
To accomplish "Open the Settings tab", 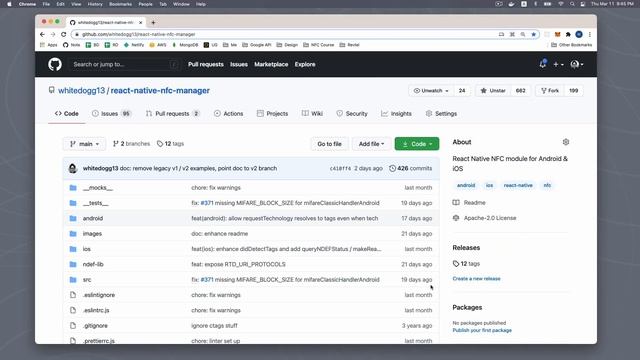I will point(441,113).
